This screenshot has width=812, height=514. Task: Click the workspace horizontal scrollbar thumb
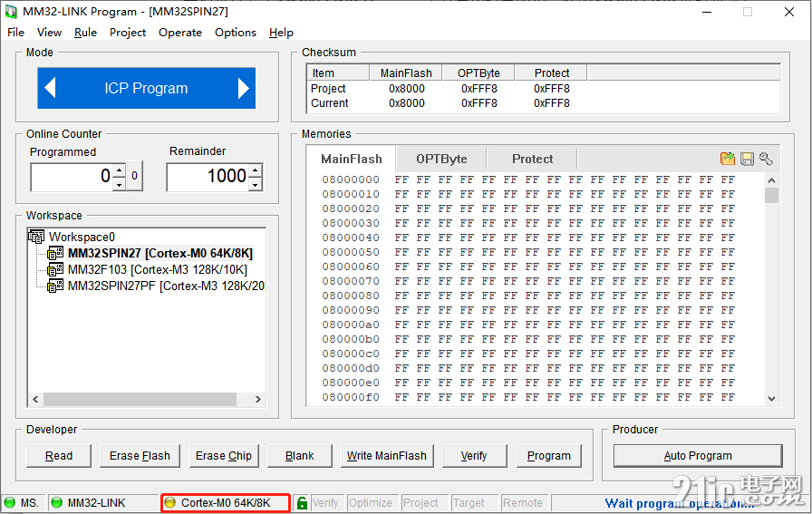pyautogui.click(x=140, y=400)
